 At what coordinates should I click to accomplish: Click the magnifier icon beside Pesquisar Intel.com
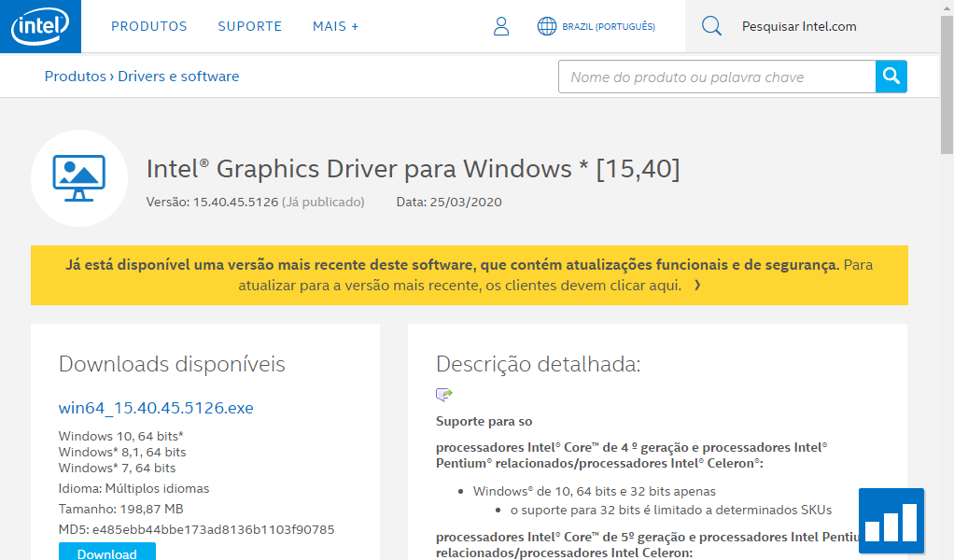(711, 26)
